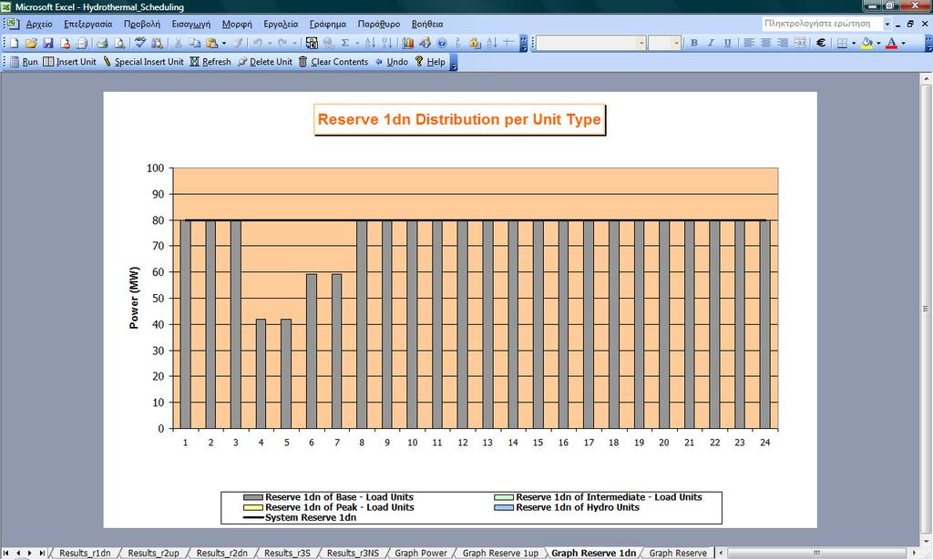Click the Euro currency style icon
This screenshot has height=560, width=933.
pyautogui.click(x=821, y=43)
